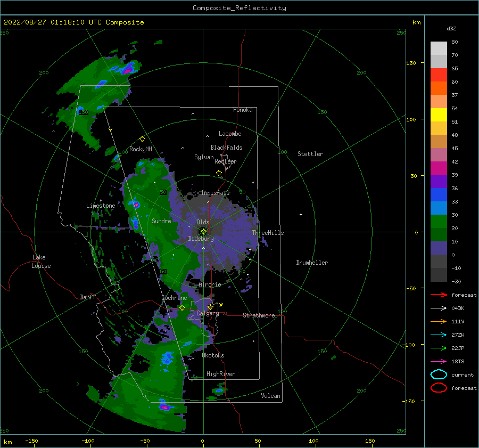Select the 42 dBZ magenta swatch
This screenshot has height=448, width=479.
439,168
